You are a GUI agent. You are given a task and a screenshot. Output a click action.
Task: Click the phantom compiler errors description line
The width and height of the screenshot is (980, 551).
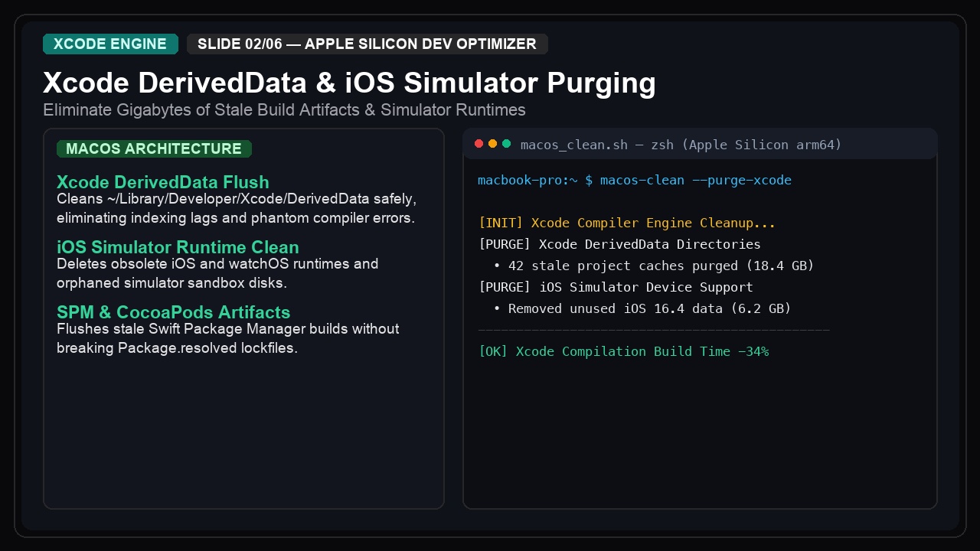236,218
